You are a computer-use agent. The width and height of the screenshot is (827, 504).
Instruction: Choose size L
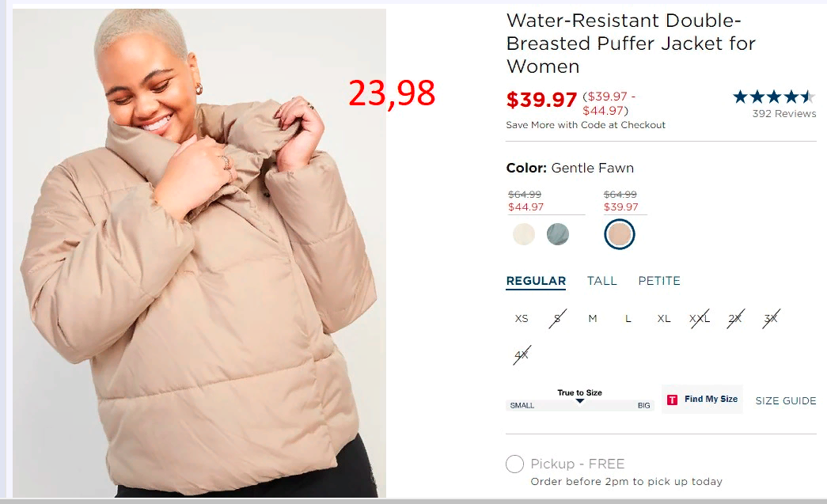(628, 318)
